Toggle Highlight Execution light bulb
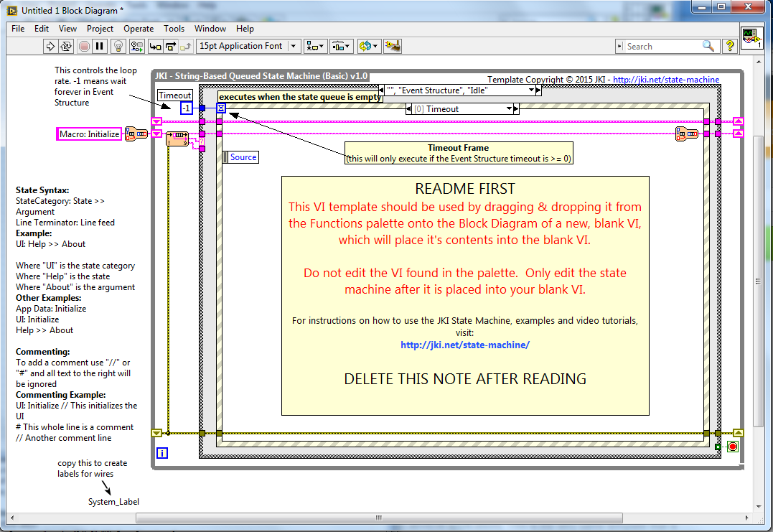Viewport: 773px width, 532px height. [x=118, y=47]
